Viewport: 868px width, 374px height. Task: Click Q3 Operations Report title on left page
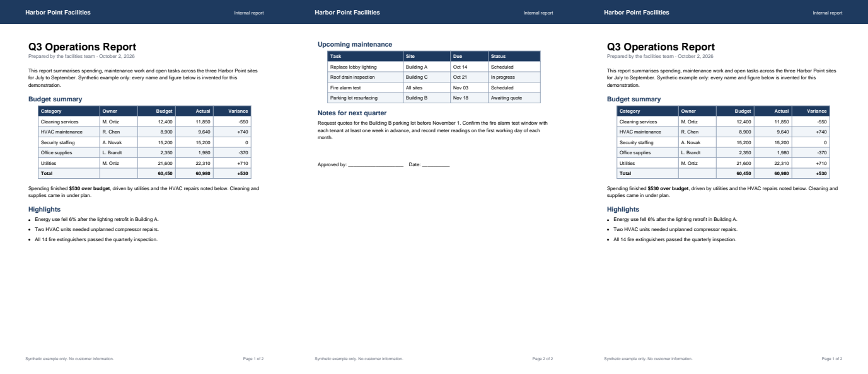[x=83, y=47]
